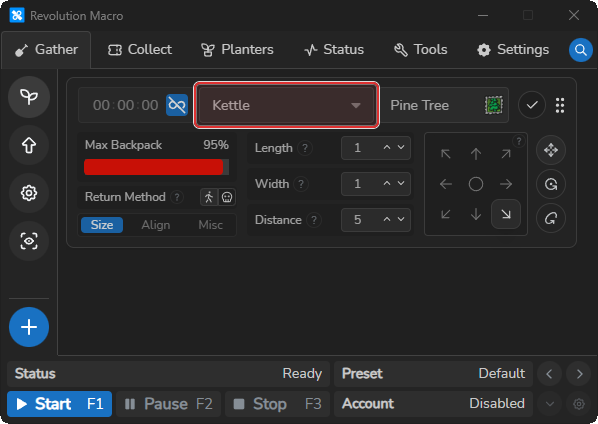Expand the Account dropdown chevron
Screen dimensions: 598x424
click(x=550, y=404)
